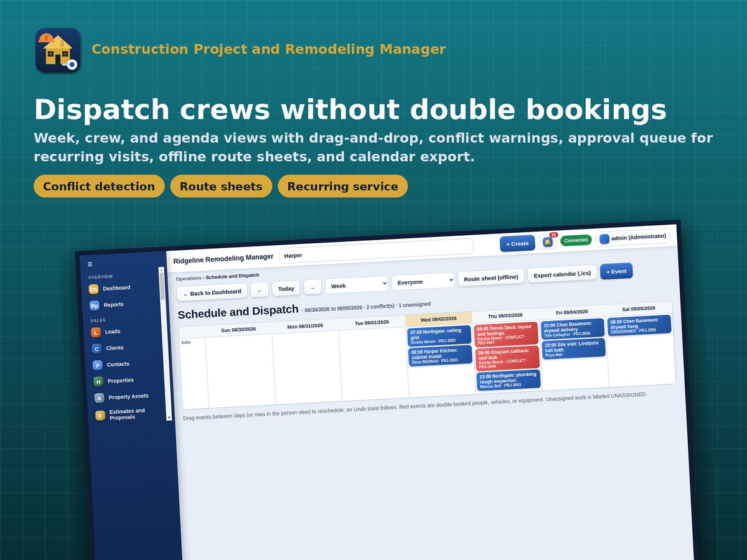Click the Tue 09/01/2026 column header

point(372,322)
